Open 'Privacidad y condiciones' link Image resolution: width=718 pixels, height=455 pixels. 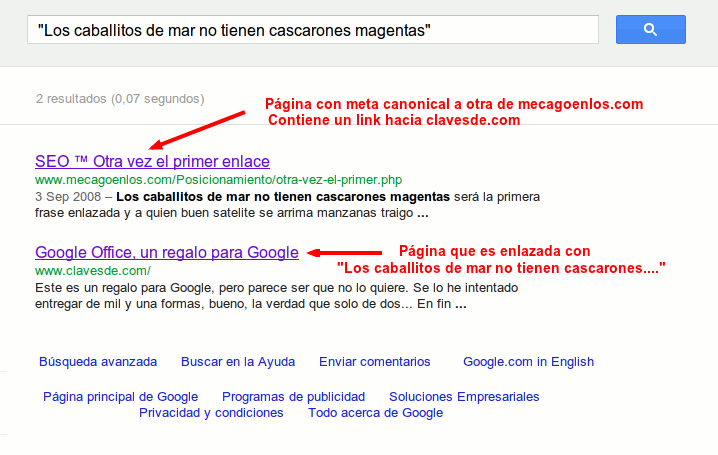point(211,413)
